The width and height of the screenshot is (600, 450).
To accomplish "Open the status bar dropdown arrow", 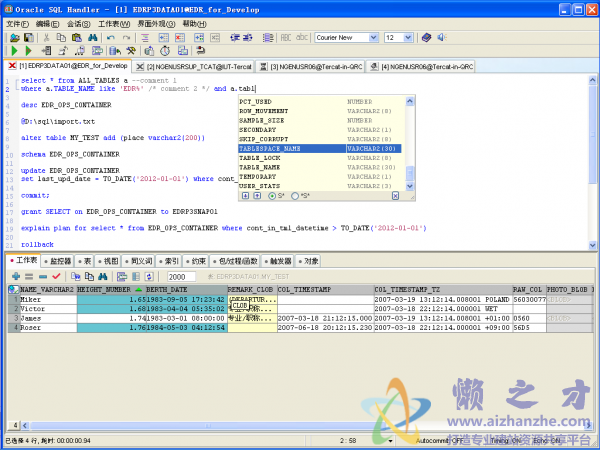I will pyautogui.click(x=390, y=441).
